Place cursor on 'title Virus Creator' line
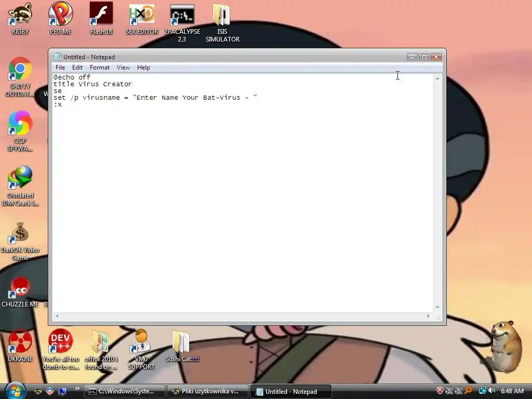Image resolution: width=532 pixels, height=399 pixels. click(92, 84)
